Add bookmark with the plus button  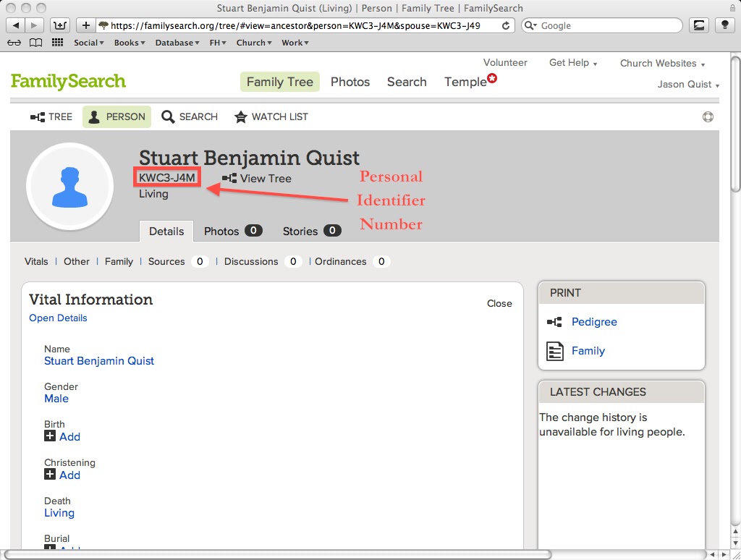85,25
